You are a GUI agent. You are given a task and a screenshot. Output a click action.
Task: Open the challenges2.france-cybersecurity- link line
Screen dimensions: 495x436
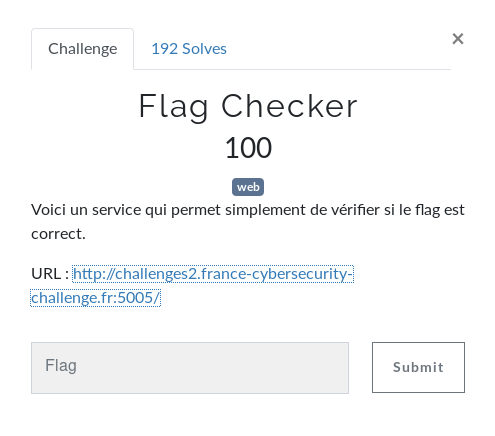pyautogui.click(x=213, y=274)
